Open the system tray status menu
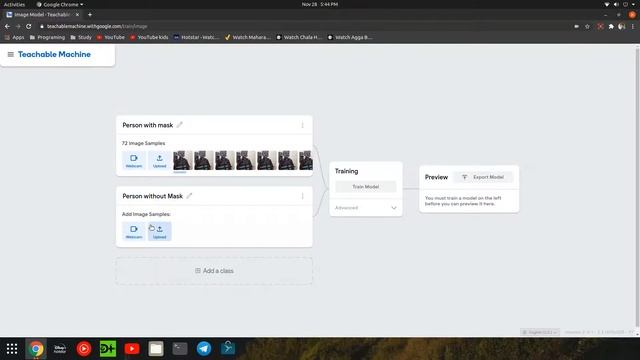Image resolution: width=640 pixels, height=360 pixels. 621,4
